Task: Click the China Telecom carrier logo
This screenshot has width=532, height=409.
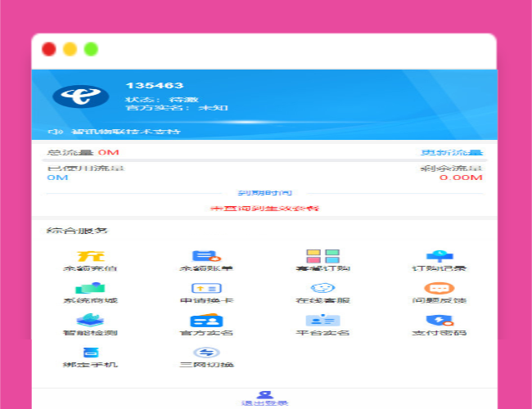Action: point(81,97)
